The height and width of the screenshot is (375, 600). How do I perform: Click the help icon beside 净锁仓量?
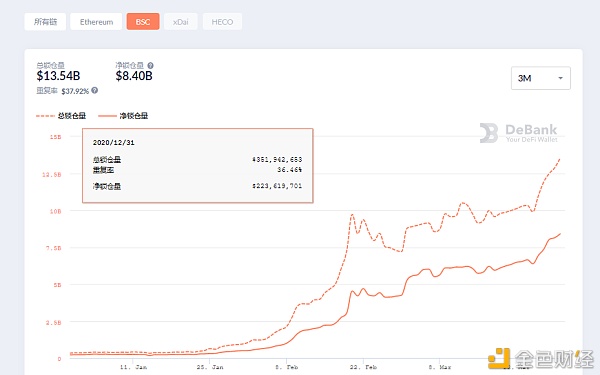click(x=150, y=65)
